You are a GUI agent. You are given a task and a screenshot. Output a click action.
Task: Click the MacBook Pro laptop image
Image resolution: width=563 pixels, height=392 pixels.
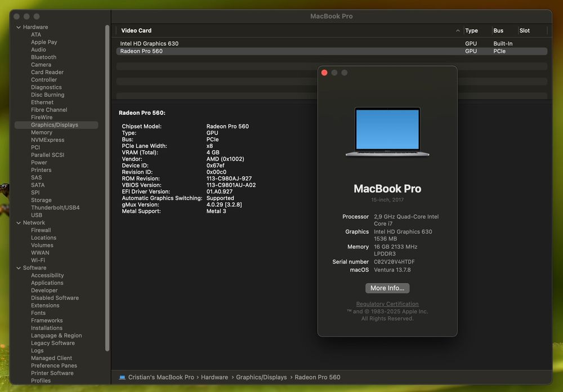coord(387,132)
